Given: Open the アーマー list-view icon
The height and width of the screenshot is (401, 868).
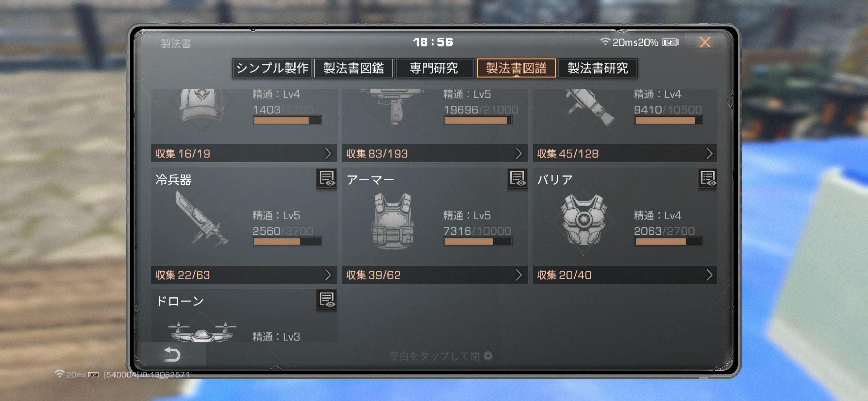Looking at the screenshot, I should tap(517, 178).
